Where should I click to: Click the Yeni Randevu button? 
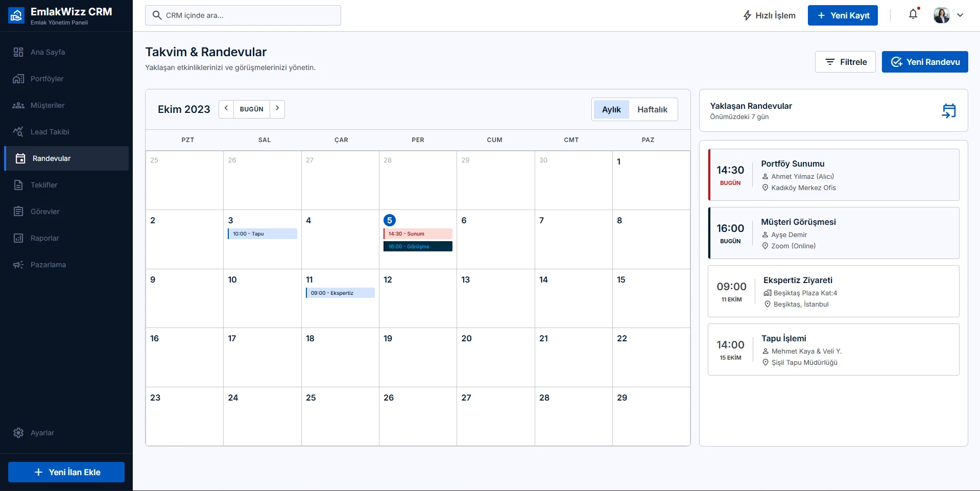coord(925,62)
